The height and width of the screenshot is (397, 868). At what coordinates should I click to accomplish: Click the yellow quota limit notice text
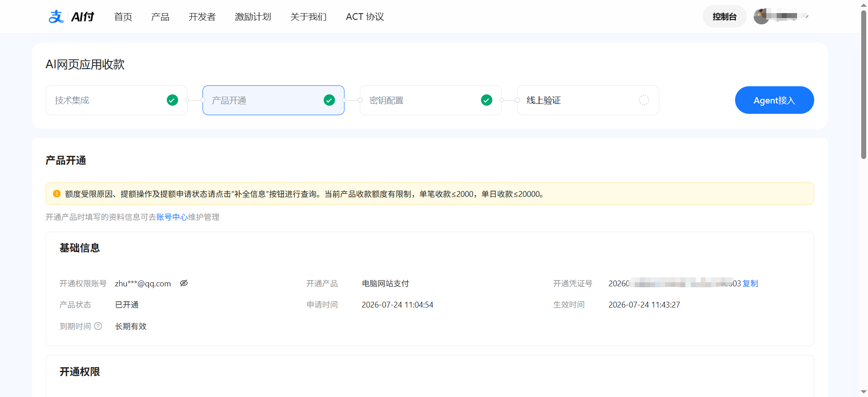304,194
